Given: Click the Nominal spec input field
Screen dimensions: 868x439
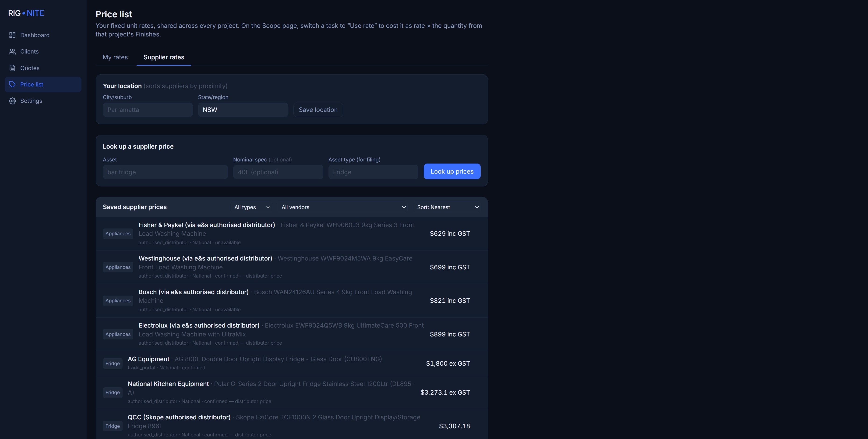Looking at the screenshot, I should [278, 172].
